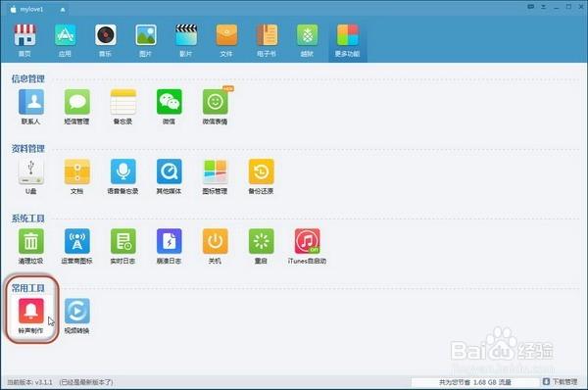Open 下载管理 download manager
The width and height of the screenshot is (588, 390).
tap(561, 382)
